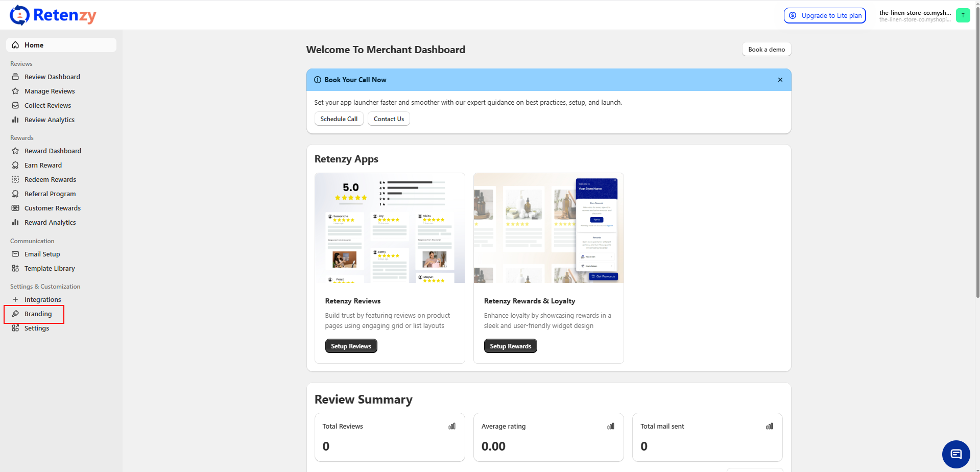This screenshot has width=980, height=472.
Task: Open the live chat bubble icon
Action: (955, 454)
